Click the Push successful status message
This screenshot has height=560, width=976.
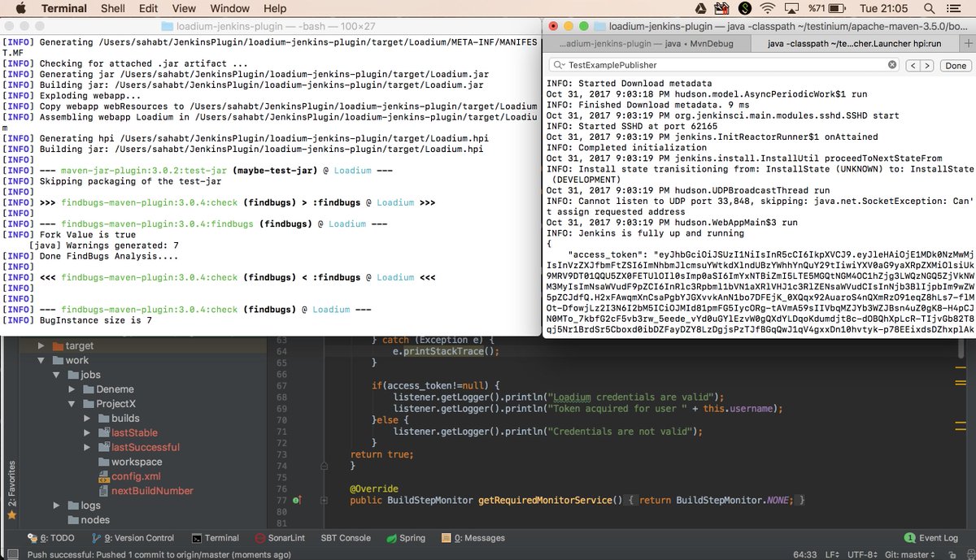(x=159, y=554)
